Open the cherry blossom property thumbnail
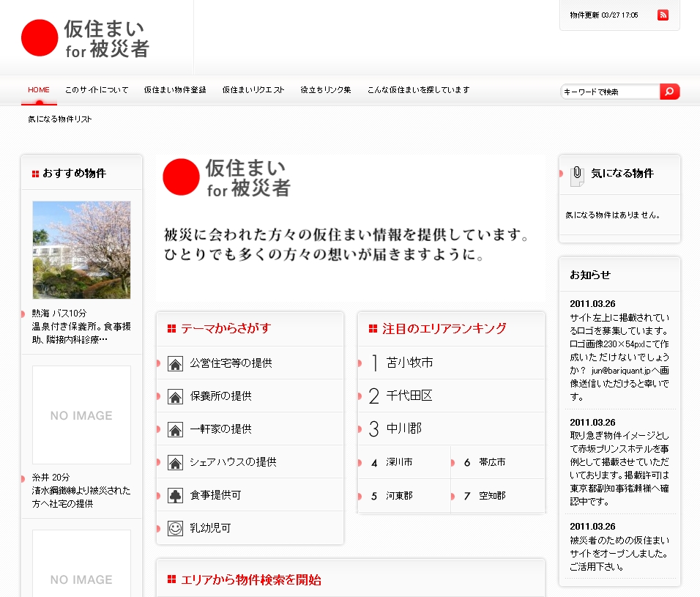The height and width of the screenshot is (597, 700). tap(81, 250)
